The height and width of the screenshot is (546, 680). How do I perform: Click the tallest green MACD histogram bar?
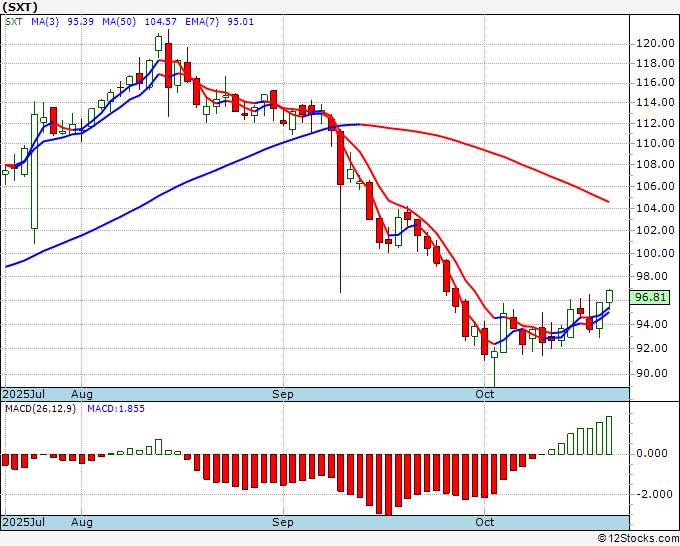(x=609, y=435)
